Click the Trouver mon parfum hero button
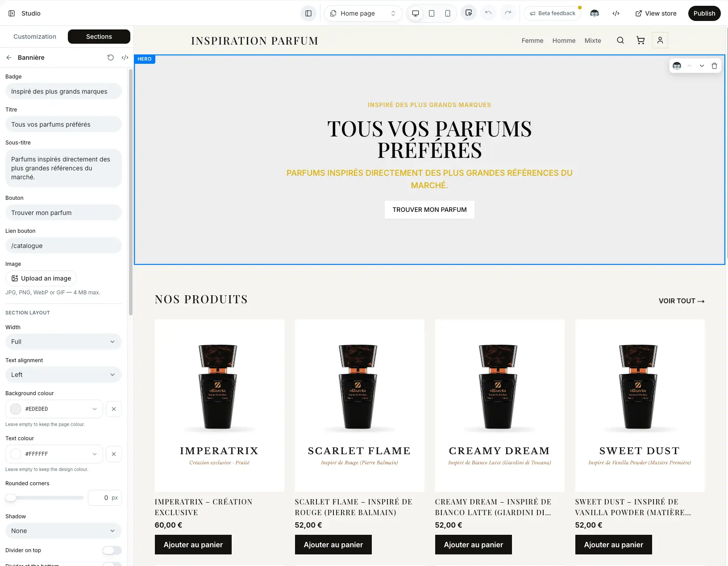728x566 pixels. [429, 210]
